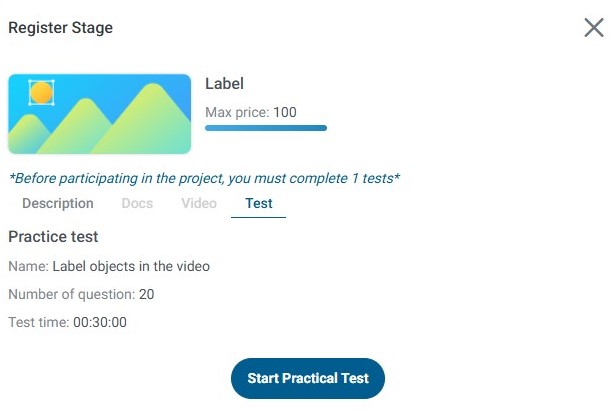Switch to the Description tab
The height and width of the screenshot is (411, 614).
point(58,203)
